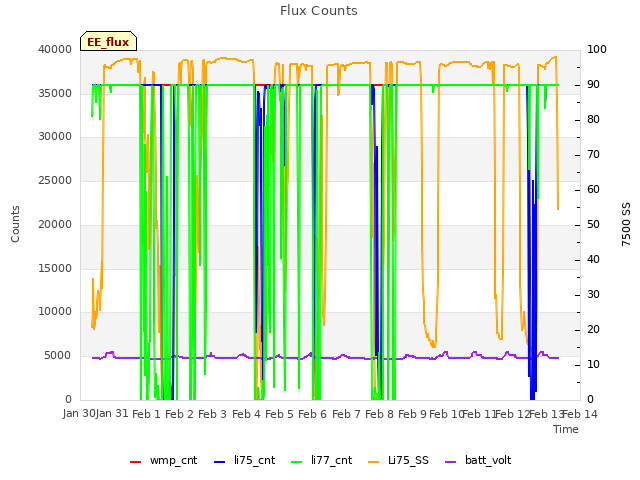Click the green li77_cnt legend swatch
Viewport: 640px width, 480px height.
[296, 462]
